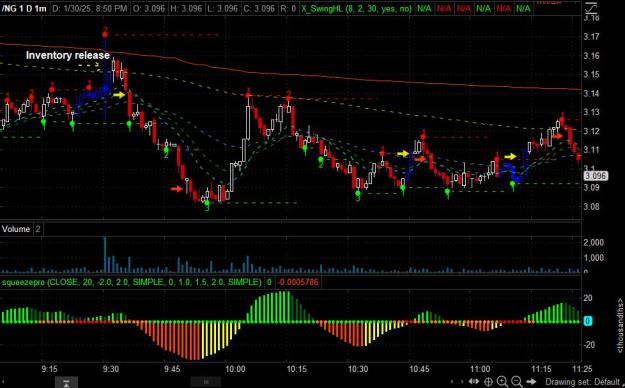The width and height of the screenshot is (625, 388).
Task: Click the right arrow beside zoom out
Action: (x=531, y=382)
